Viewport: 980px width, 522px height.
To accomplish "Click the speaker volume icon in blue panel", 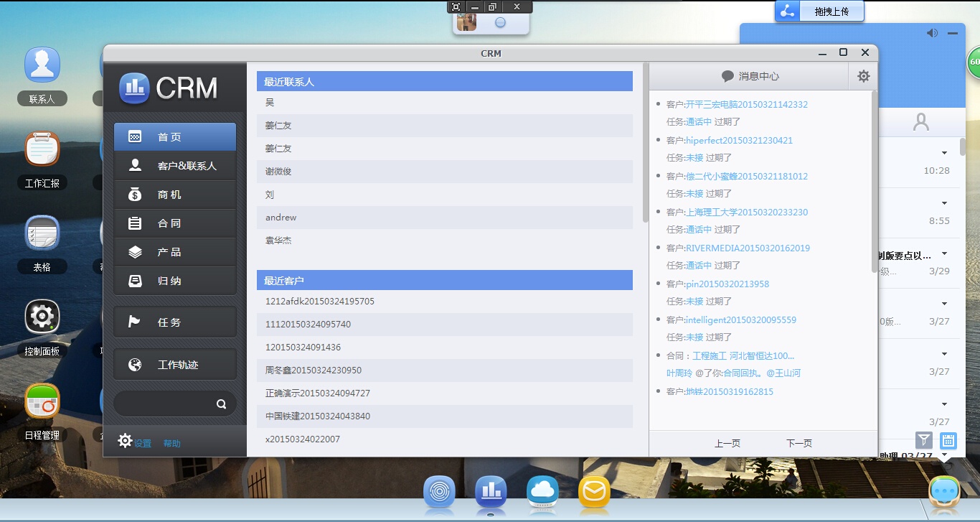I will pyautogui.click(x=932, y=33).
